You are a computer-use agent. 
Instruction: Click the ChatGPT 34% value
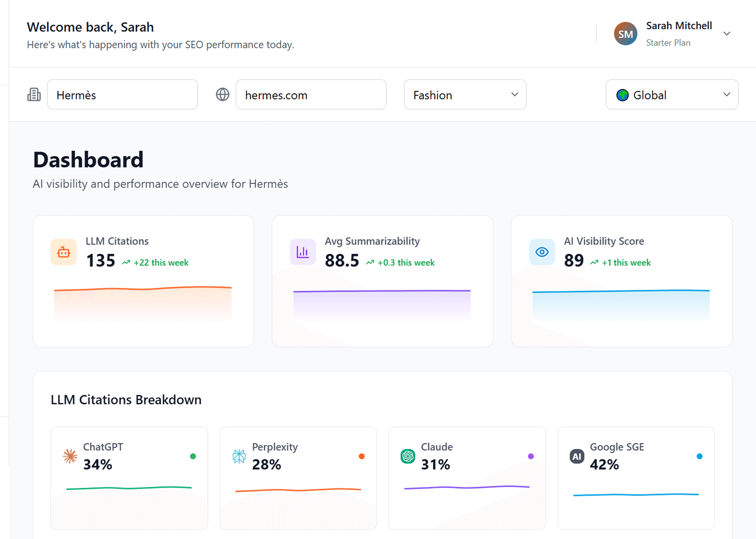[x=98, y=465]
